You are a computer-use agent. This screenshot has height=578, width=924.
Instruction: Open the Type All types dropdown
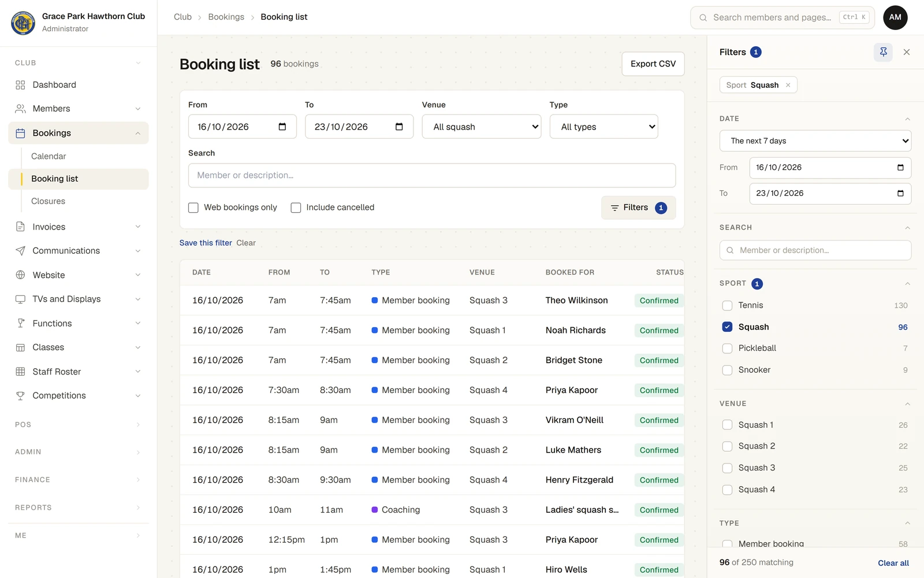(603, 127)
